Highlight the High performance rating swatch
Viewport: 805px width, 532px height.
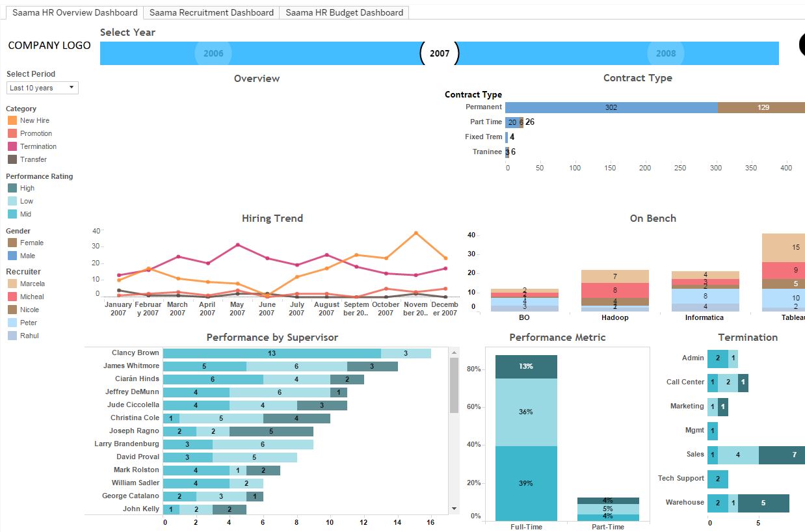pyautogui.click(x=12, y=188)
